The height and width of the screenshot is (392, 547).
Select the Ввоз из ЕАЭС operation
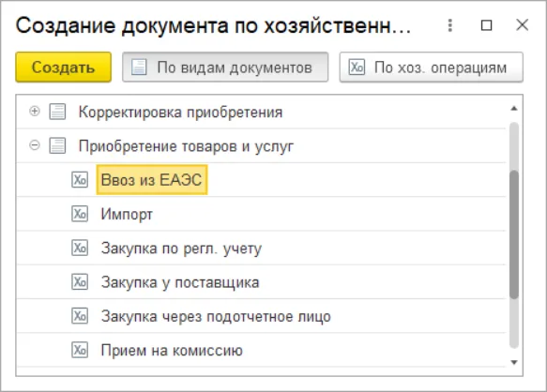click(x=261, y=180)
